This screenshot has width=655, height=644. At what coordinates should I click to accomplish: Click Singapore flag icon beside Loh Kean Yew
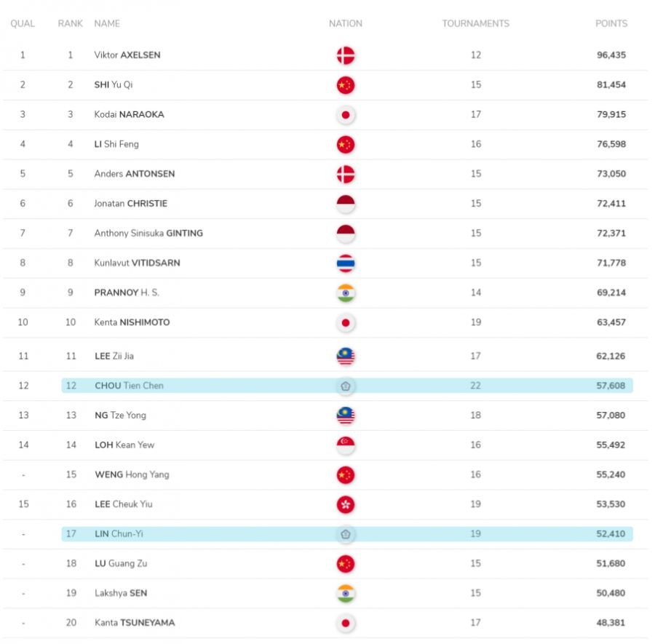(x=345, y=445)
